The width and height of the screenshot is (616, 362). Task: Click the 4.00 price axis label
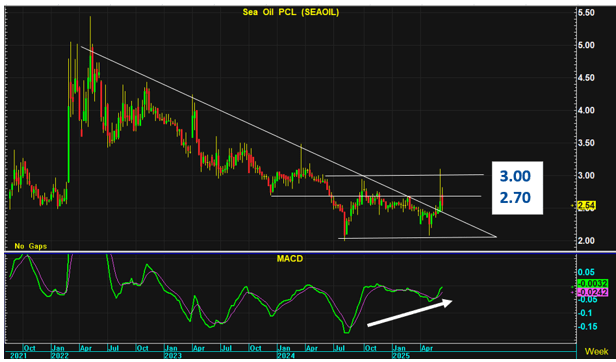586,110
